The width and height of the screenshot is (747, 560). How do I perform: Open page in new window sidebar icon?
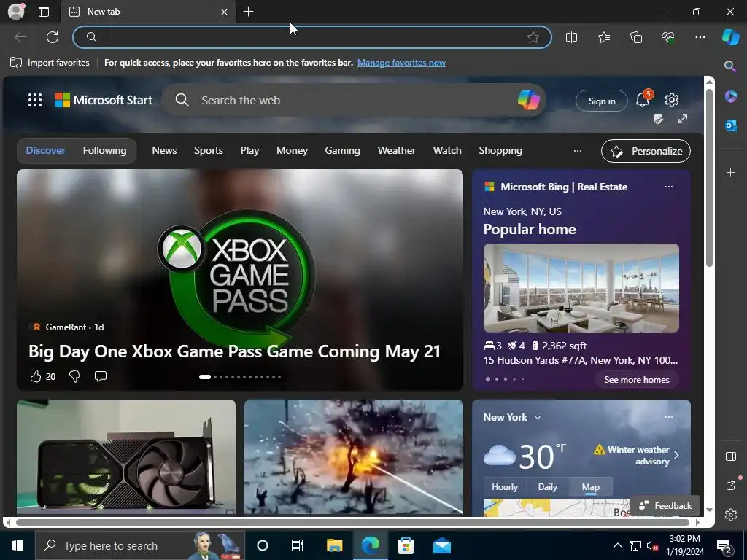pyautogui.click(x=730, y=486)
